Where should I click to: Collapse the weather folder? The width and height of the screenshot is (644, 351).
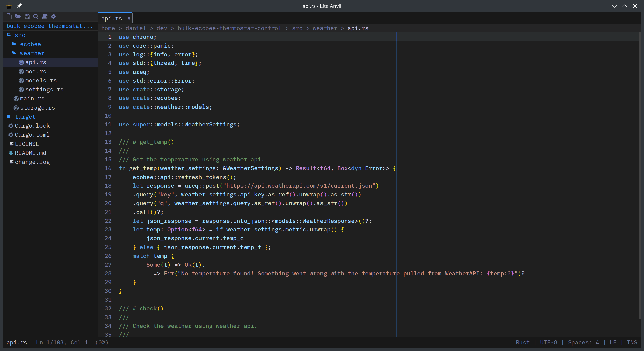pyautogui.click(x=32, y=53)
